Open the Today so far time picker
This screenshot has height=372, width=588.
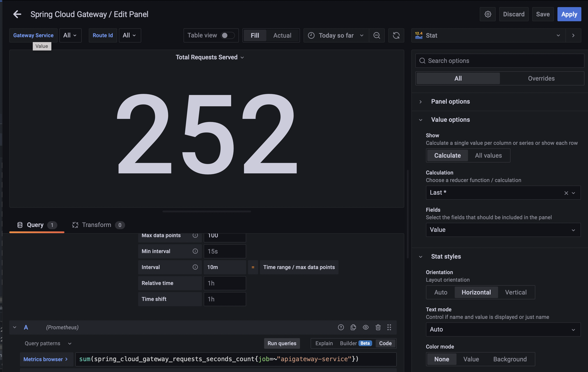tap(336, 35)
